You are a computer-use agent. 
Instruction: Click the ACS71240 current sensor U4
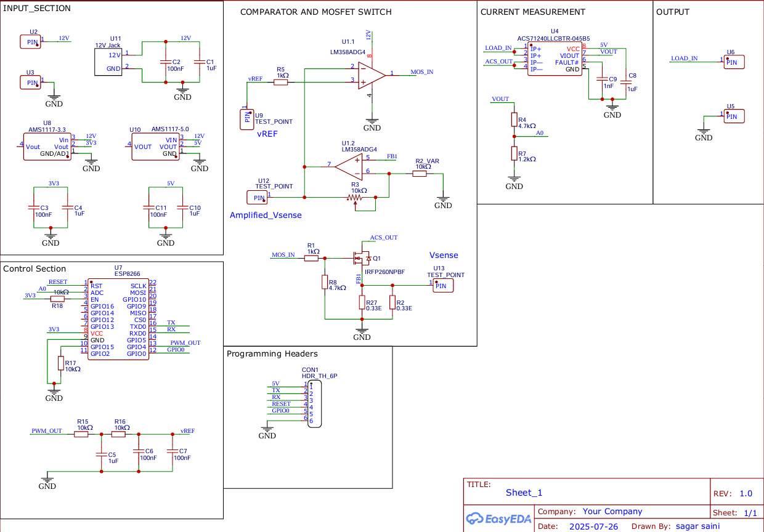554,59
